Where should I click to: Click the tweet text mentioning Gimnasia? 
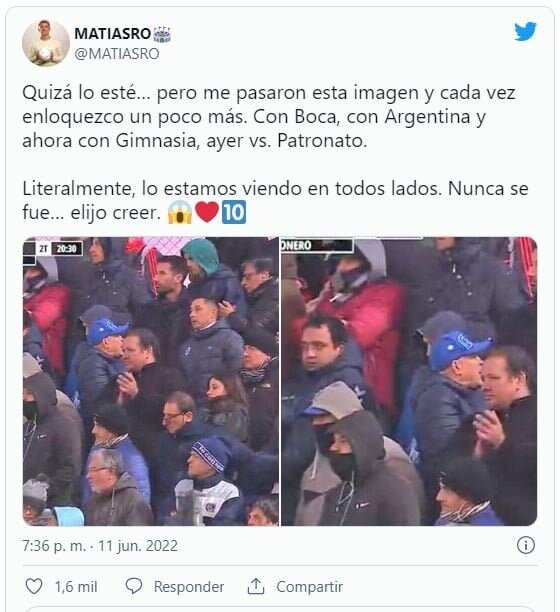[195, 141]
